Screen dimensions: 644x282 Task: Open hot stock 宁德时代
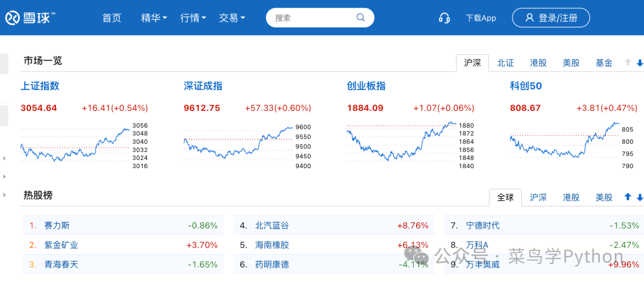[483, 226]
